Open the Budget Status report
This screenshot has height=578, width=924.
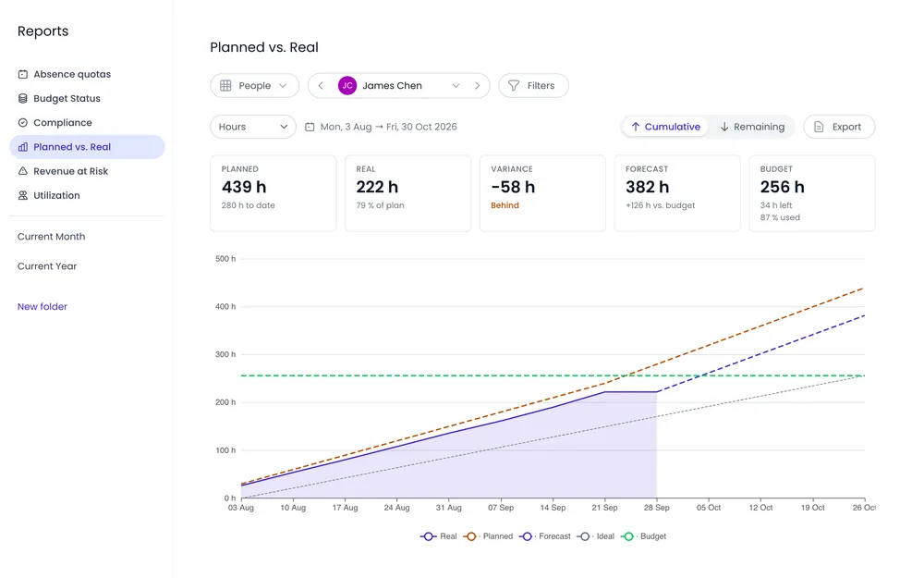(87, 99)
